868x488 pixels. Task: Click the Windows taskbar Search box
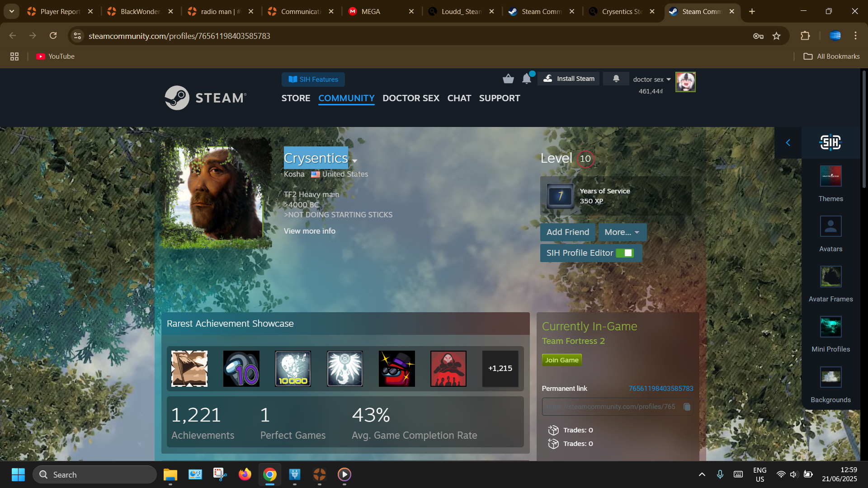(94, 475)
